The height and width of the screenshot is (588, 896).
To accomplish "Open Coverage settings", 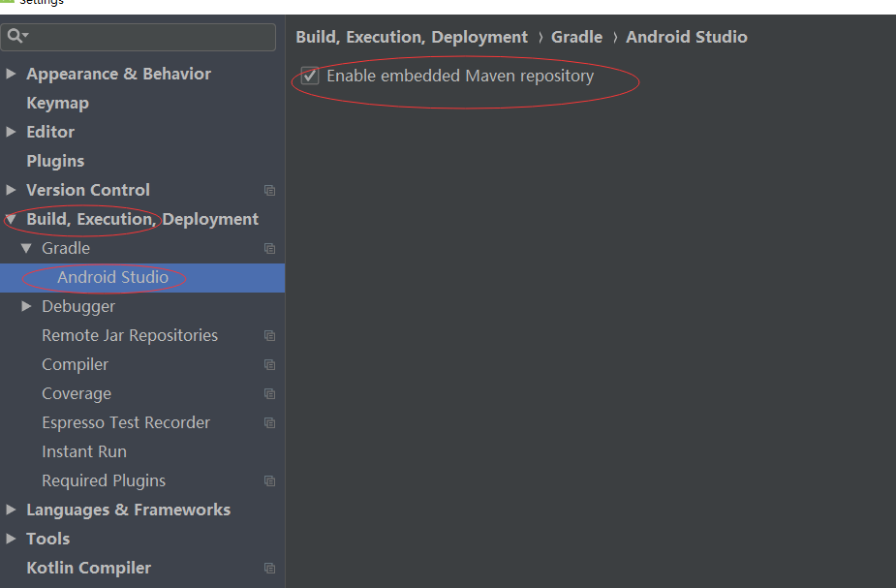I will click(x=77, y=393).
